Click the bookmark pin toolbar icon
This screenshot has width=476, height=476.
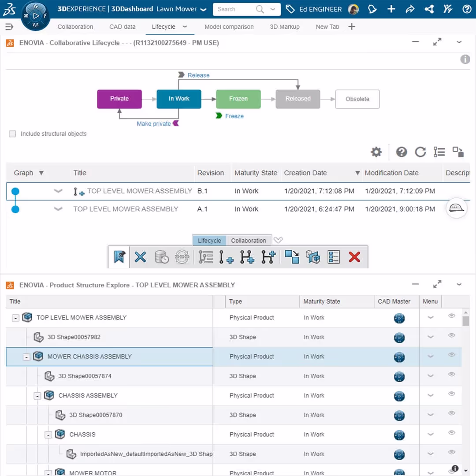point(119,257)
